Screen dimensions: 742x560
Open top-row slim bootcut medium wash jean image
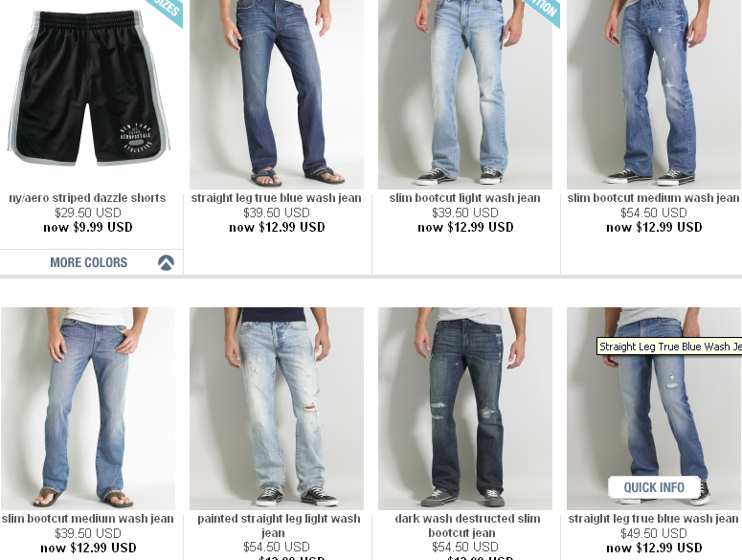tap(654, 95)
